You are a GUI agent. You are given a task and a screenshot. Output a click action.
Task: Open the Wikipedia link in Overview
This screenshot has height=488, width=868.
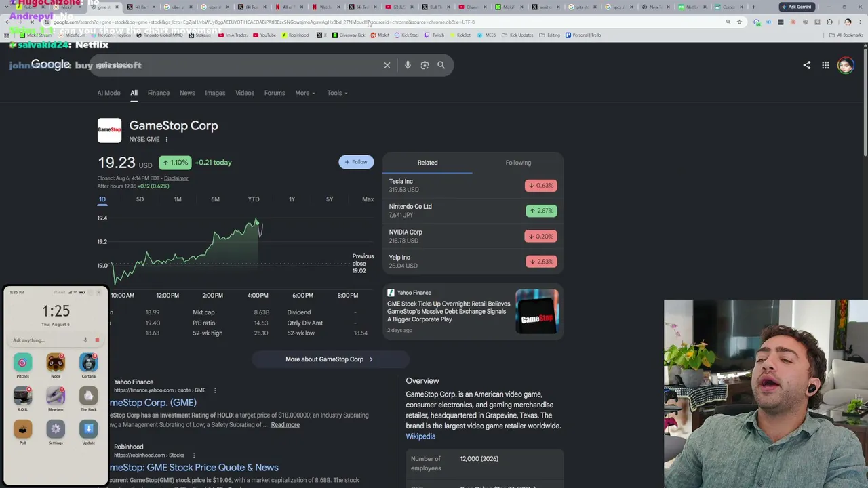(420, 436)
